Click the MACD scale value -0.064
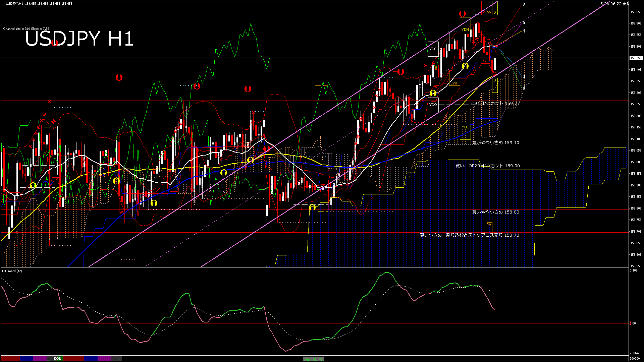This screenshot has width=644, height=362. [x=634, y=353]
